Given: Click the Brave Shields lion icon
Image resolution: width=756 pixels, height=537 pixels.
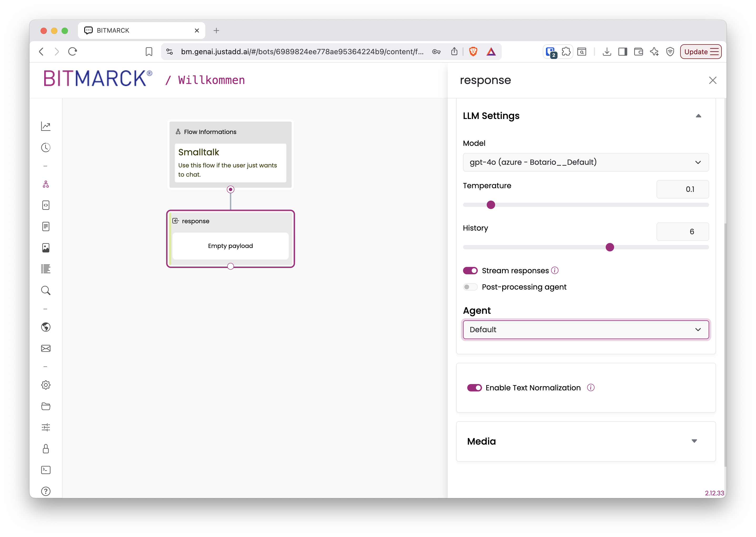Looking at the screenshot, I should pyautogui.click(x=473, y=52).
